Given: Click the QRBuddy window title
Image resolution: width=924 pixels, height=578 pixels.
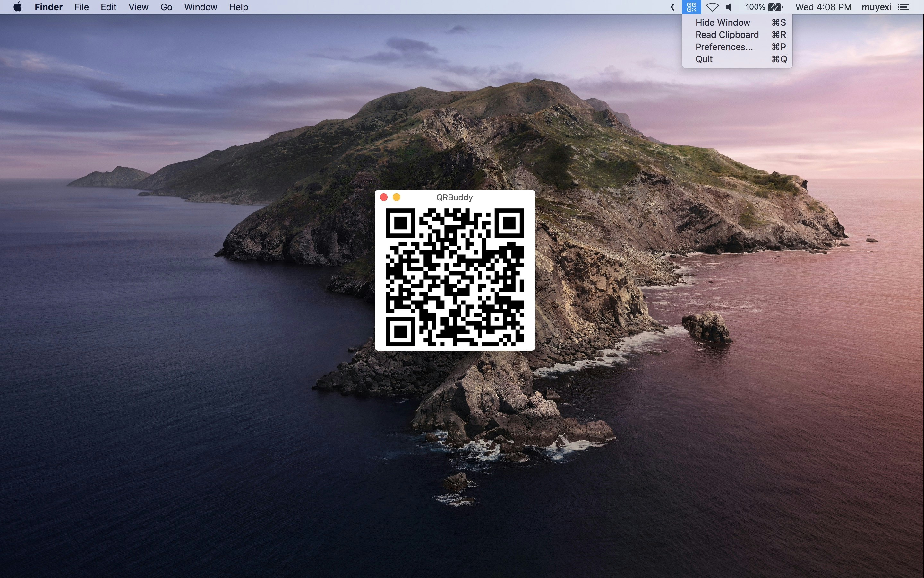Looking at the screenshot, I should [454, 197].
